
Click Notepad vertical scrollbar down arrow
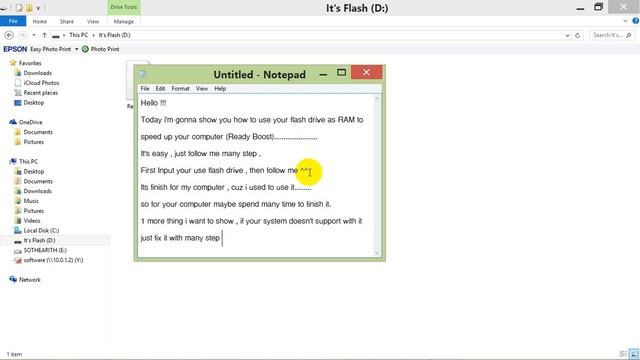pyautogui.click(x=377, y=253)
